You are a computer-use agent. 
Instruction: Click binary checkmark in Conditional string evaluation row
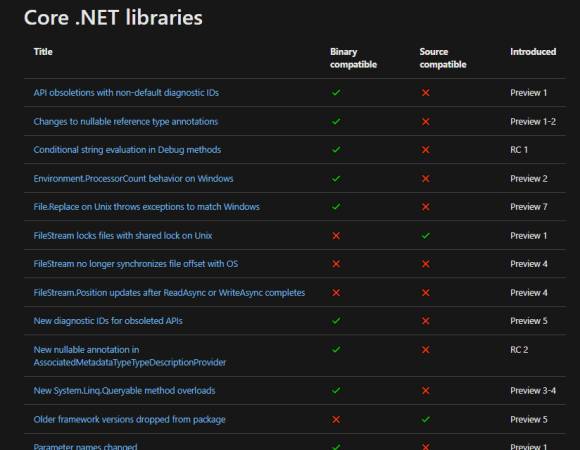[x=336, y=150]
